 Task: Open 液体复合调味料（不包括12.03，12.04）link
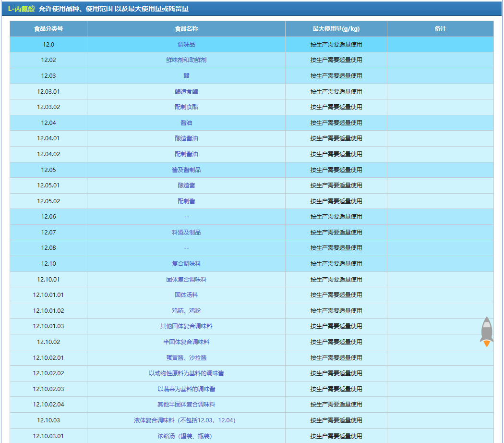pyautogui.click(x=185, y=420)
